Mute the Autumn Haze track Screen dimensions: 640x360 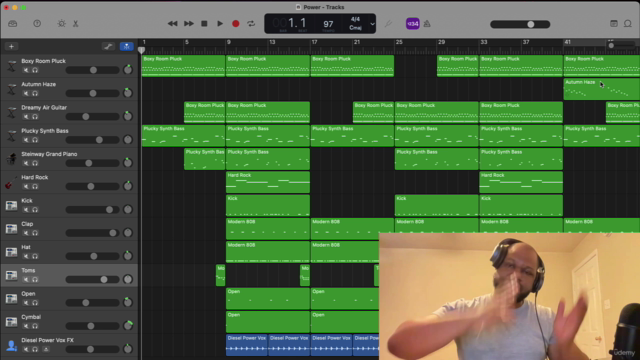(26, 93)
